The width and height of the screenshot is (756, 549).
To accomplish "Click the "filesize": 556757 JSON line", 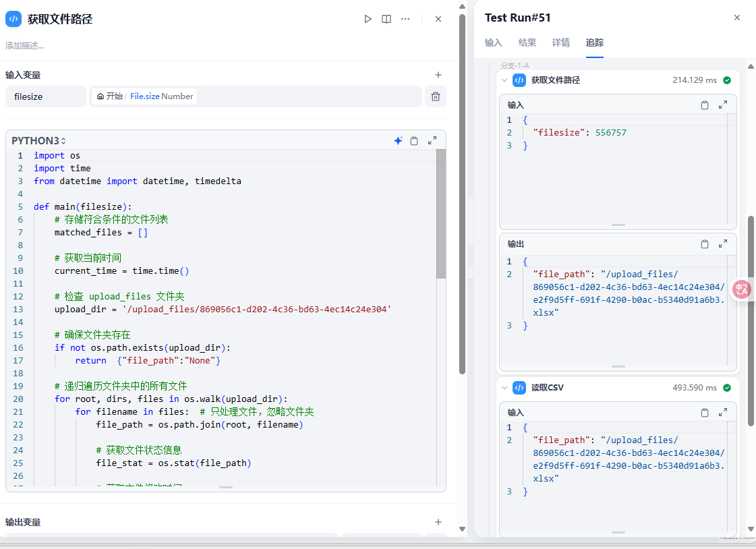I will pyautogui.click(x=579, y=133).
